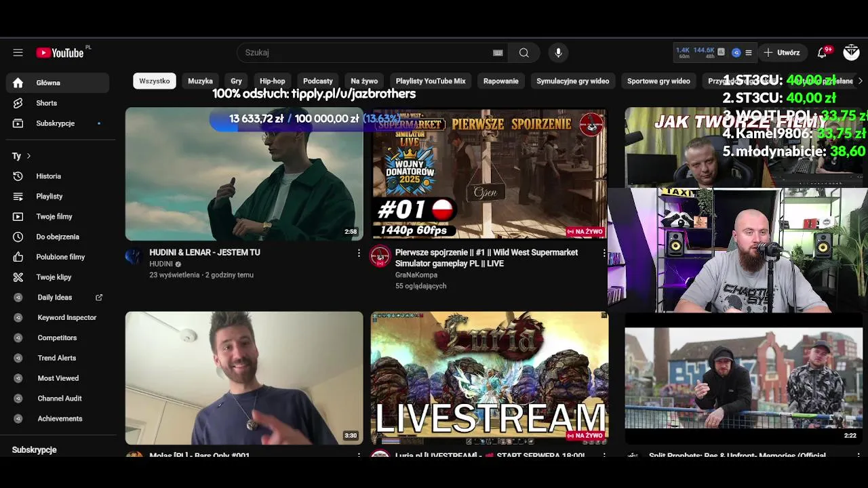Open Twoje filmy in the sidebar

click(x=58, y=217)
